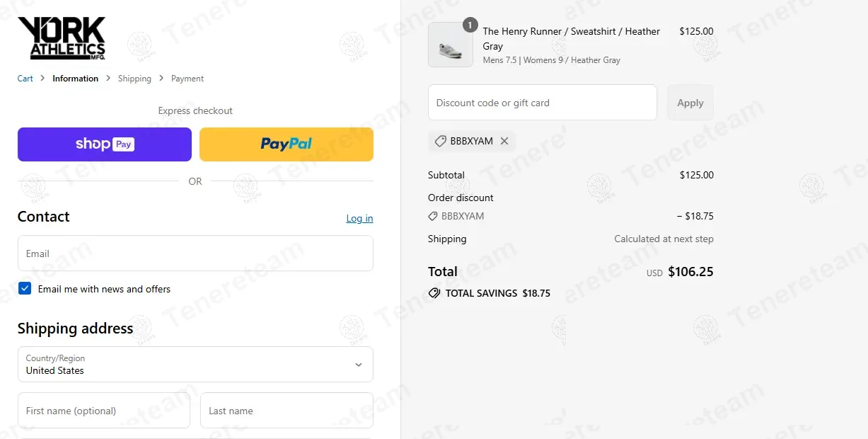Choose PayPal express checkout
This screenshot has height=439, width=868.
(x=287, y=144)
